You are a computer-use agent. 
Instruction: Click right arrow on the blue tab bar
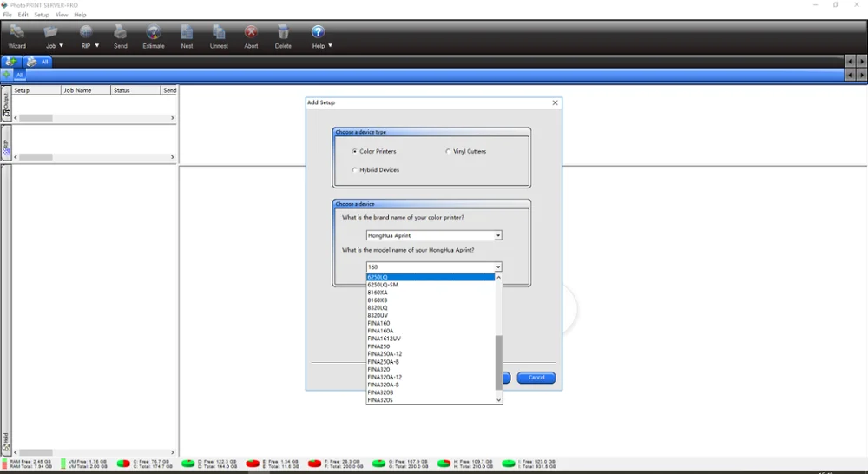click(x=861, y=75)
